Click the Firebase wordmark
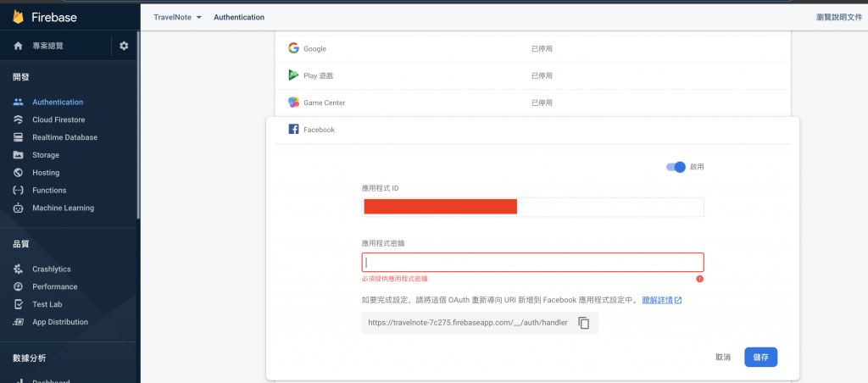 [54, 17]
